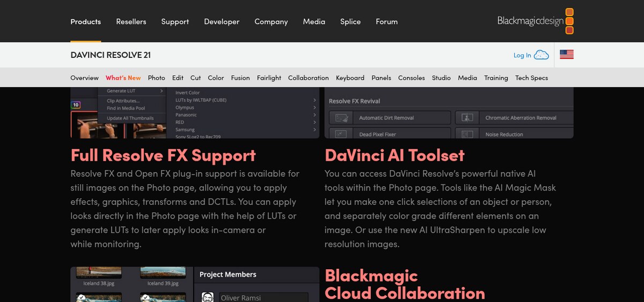Select the US flag region icon

pyautogui.click(x=567, y=54)
